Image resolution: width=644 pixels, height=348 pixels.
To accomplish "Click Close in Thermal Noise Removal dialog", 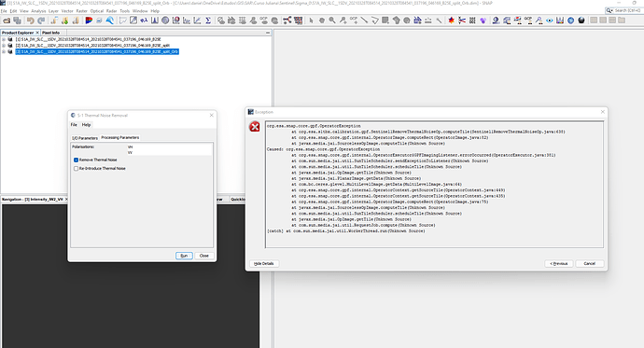I will point(204,256).
